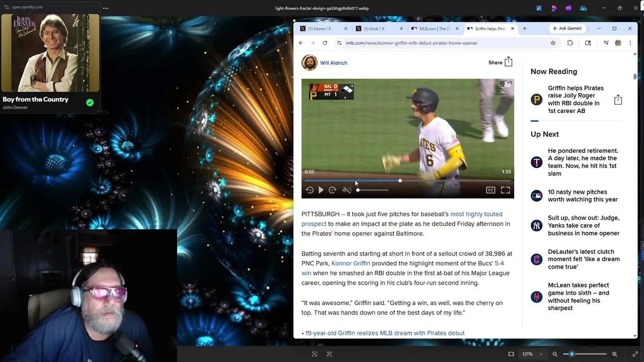Open Suit up, show out Judge article
Screen dimensions: 644x362
tap(584, 225)
